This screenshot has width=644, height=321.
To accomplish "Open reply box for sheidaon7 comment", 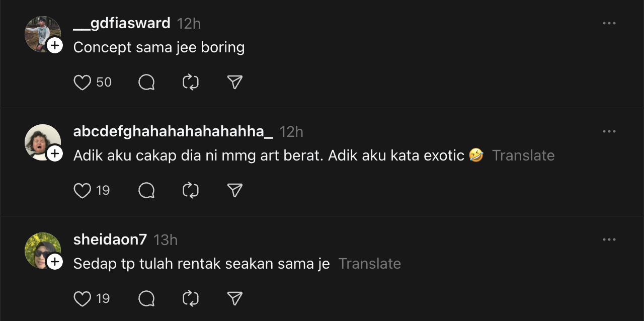I will [146, 299].
